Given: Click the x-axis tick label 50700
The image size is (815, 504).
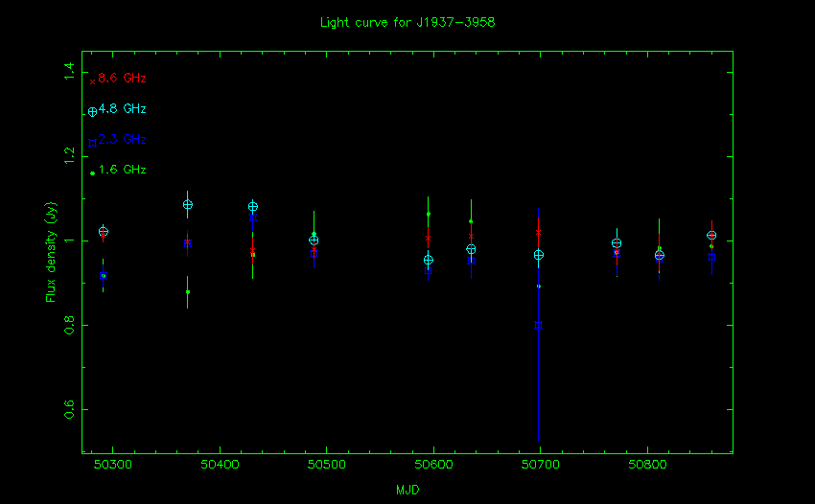Looking at the screenshot, I should [x=541, y=465].
